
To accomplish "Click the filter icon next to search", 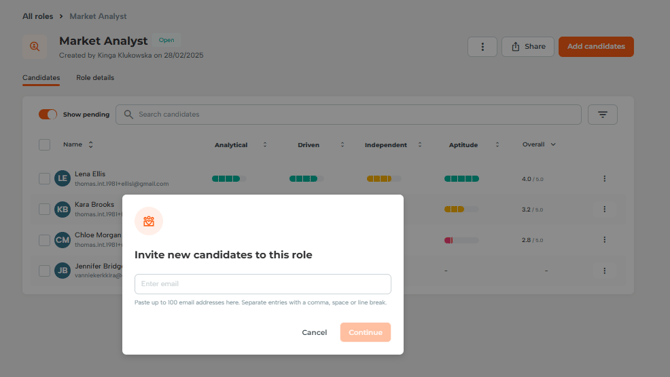I will [x=602, y=115].
